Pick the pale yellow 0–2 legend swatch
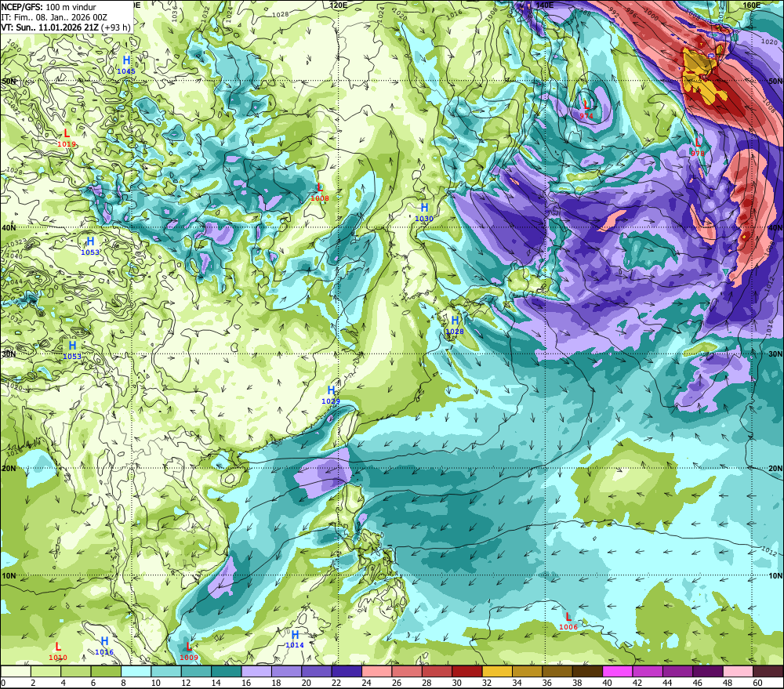 tap(16, 671)
